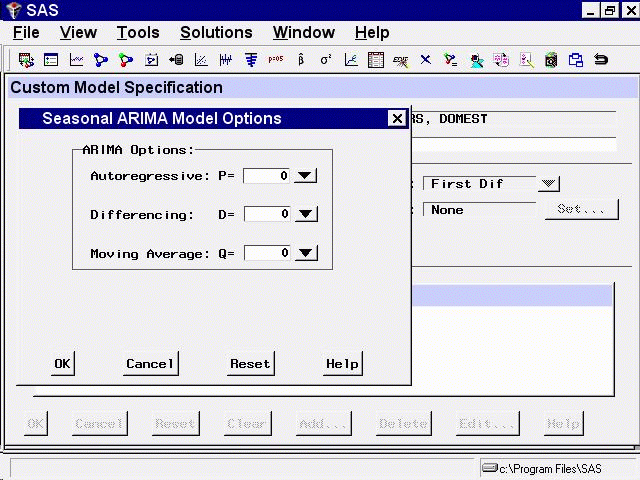Image resolution: width=640 pixels, height=480 pixels.
Task: Open the File menu
Action: pos(26,33)
